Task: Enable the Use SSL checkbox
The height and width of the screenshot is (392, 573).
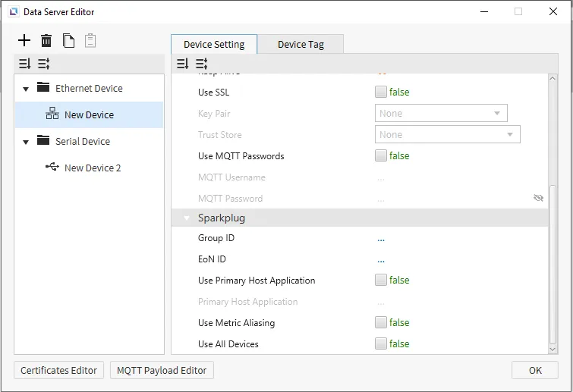Action: [381, 93]
